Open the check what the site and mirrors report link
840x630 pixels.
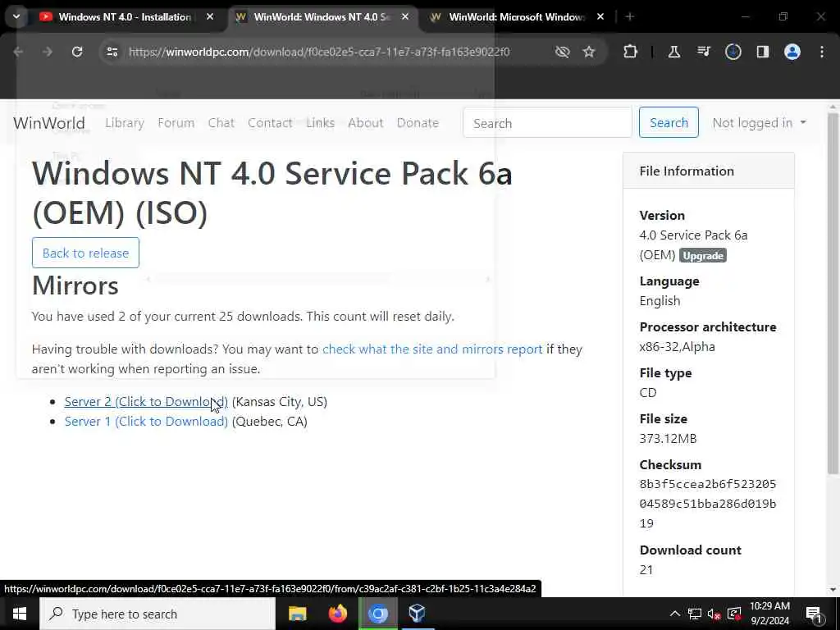(432, 349)
